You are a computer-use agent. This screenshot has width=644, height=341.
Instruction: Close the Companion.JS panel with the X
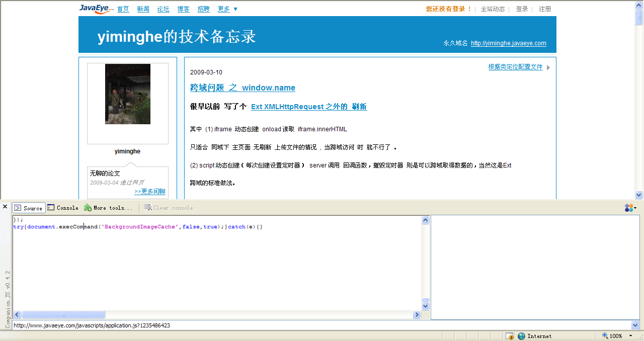coord(5,207)
